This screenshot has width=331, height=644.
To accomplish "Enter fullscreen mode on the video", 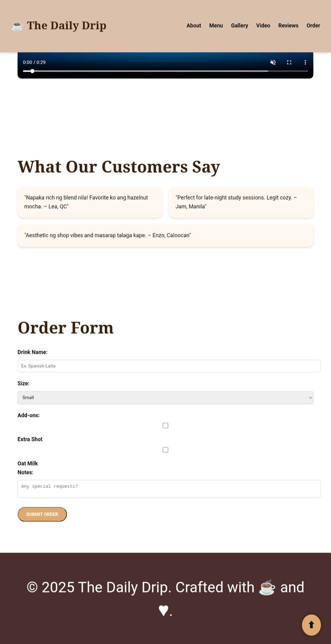I will (289, 62).
